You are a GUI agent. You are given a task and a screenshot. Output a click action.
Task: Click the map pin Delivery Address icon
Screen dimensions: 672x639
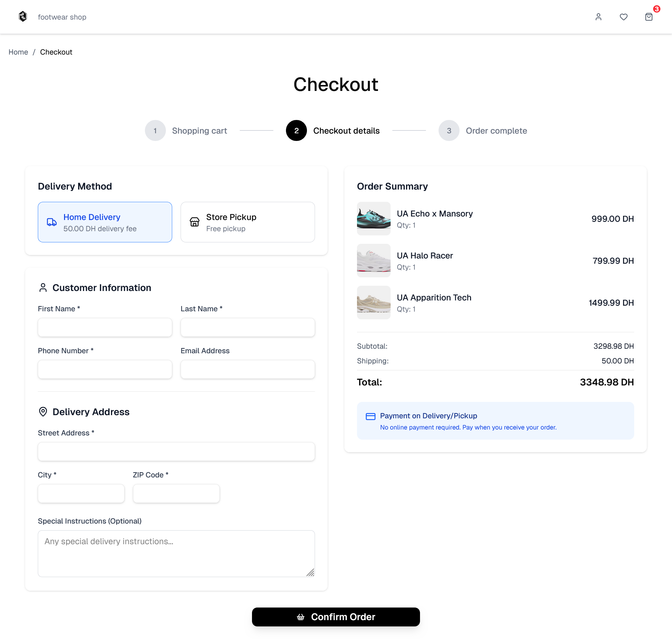point(43,412)
